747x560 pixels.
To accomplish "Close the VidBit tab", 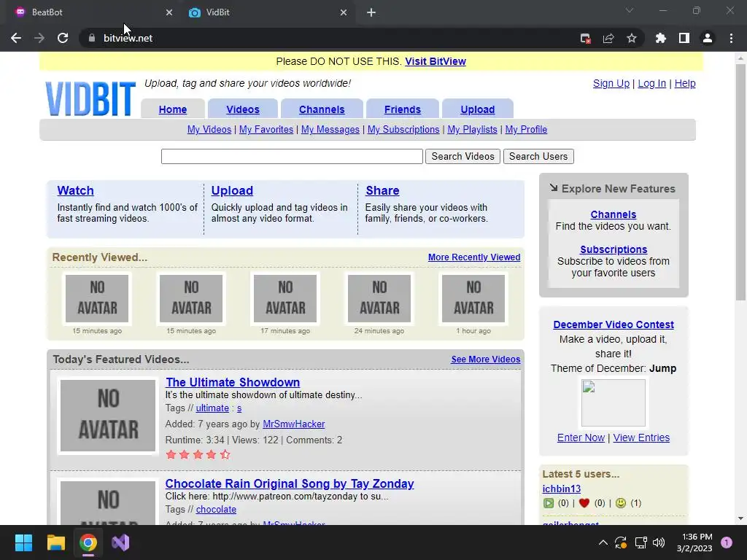I will coord(344,12).
